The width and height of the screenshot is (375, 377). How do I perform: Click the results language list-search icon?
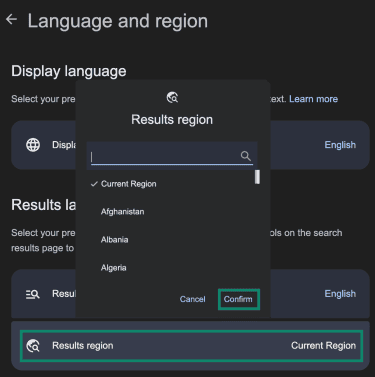coord(33,294)
